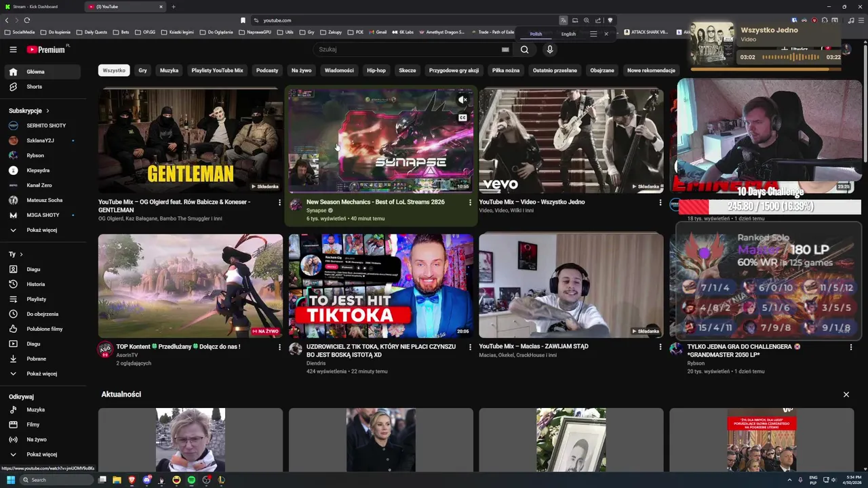Open the Subskrypcje section chevron
This screenshot has width=868, height=488.
(x=47, y=110)
